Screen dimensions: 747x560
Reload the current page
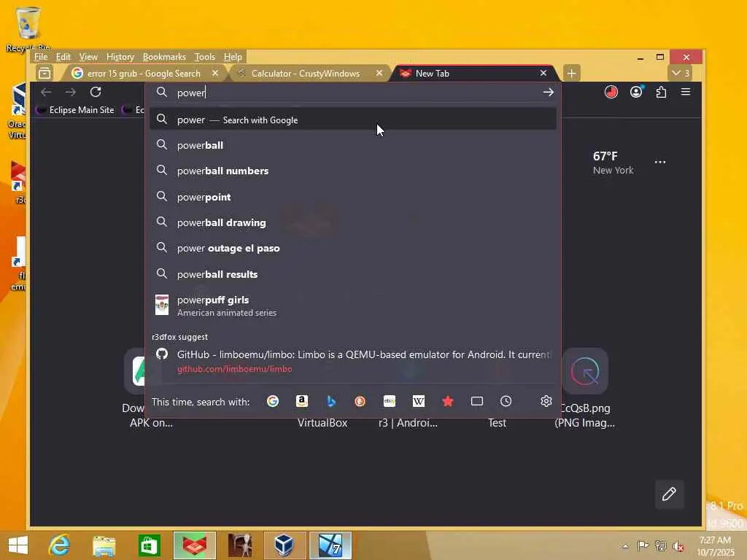point(96,92)
